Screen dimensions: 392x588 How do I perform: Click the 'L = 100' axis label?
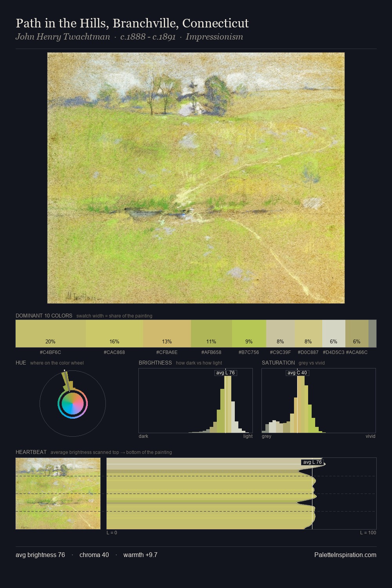(x=368, y=533)
